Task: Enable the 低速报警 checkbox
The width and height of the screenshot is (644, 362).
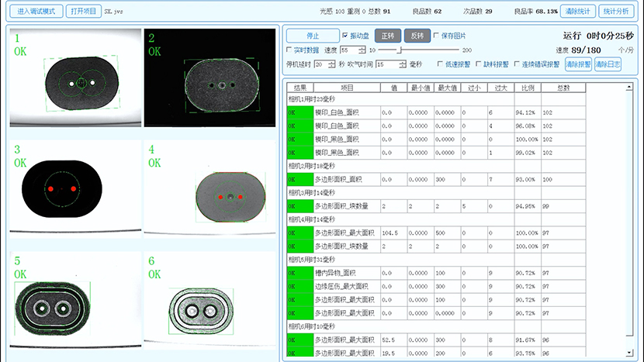Action: pos(441,64)
